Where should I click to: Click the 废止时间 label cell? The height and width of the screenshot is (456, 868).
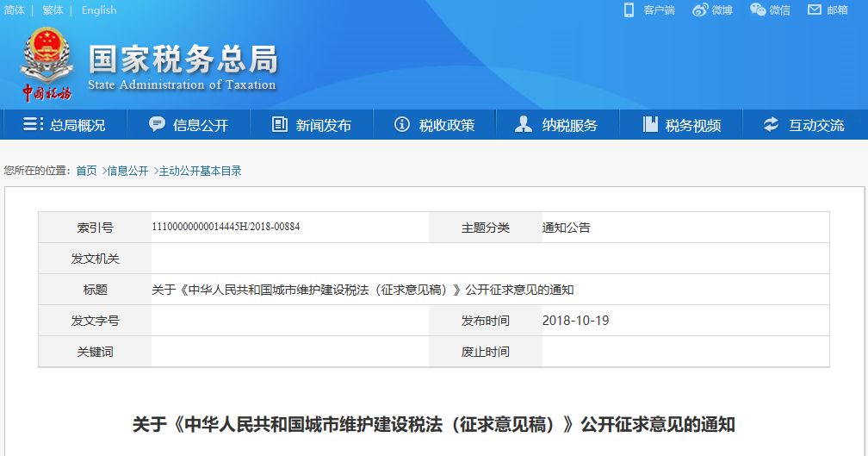(486, 352)
